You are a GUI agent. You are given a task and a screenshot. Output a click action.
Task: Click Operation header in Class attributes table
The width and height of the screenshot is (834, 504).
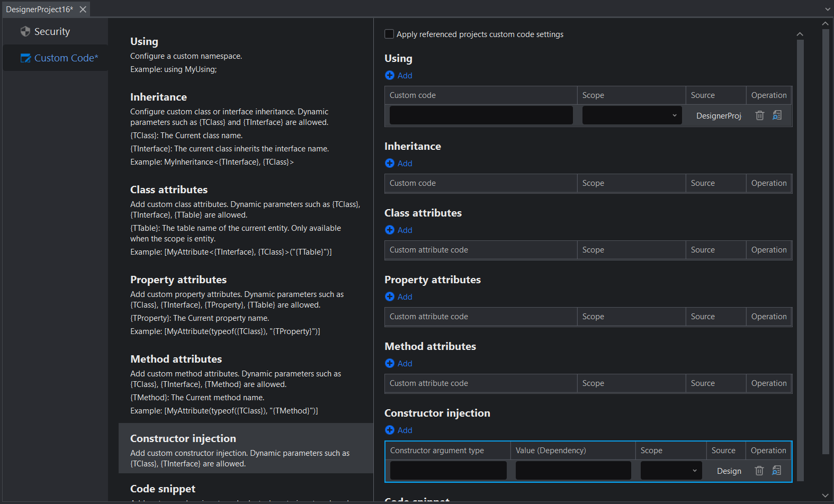769,250
